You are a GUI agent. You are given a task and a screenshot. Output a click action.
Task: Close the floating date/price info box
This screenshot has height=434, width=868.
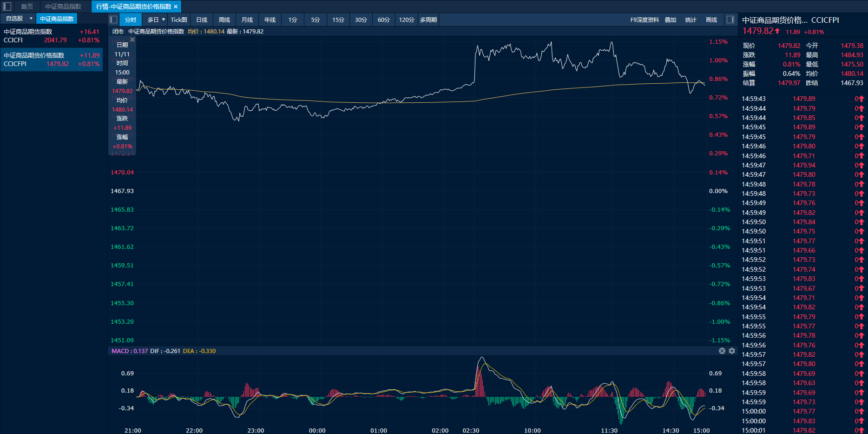[132, 40]
